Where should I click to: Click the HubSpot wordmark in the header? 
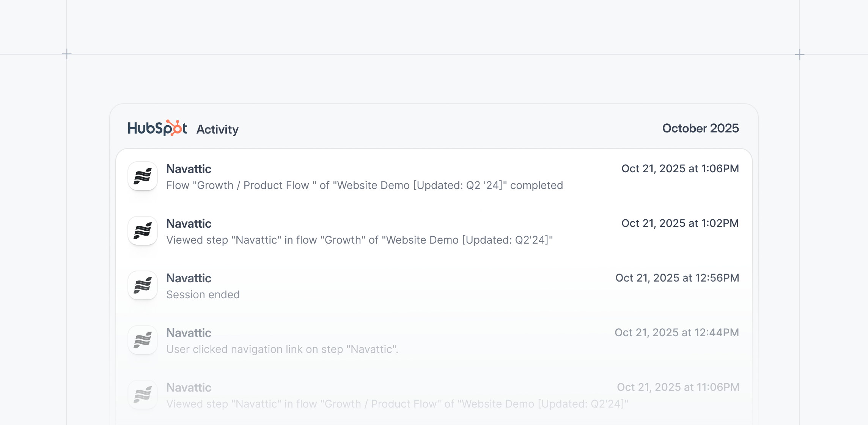point(157,128)
